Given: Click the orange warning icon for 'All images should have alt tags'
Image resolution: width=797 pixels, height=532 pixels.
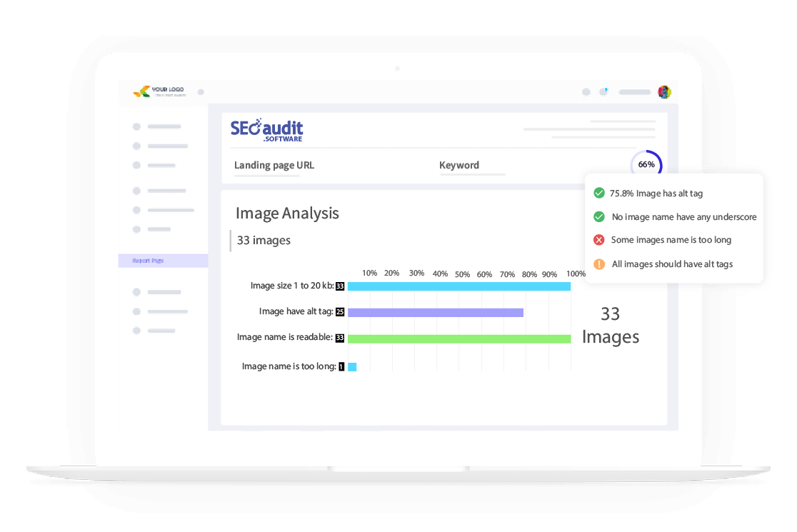Looking at the screenshot, I should [599, 264].
